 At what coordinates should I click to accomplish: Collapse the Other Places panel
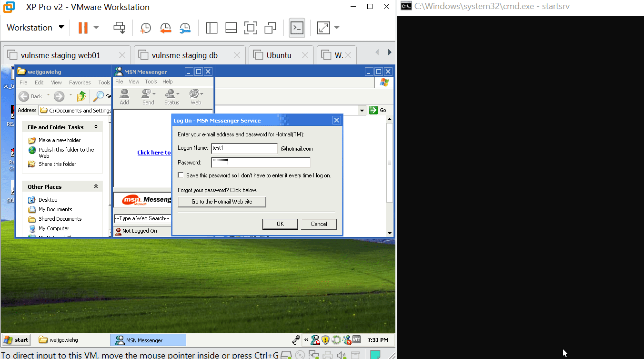pos(96,187)
